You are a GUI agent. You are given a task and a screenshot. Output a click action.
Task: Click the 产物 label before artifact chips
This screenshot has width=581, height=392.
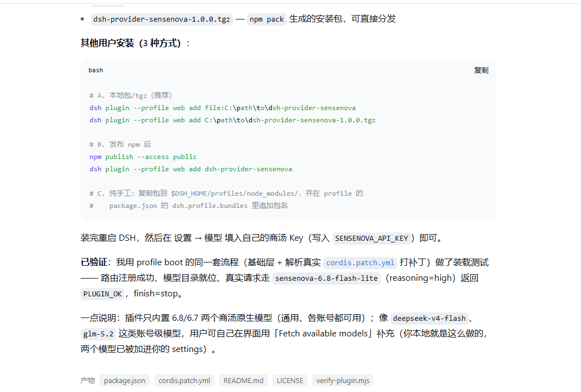[88, 380]
